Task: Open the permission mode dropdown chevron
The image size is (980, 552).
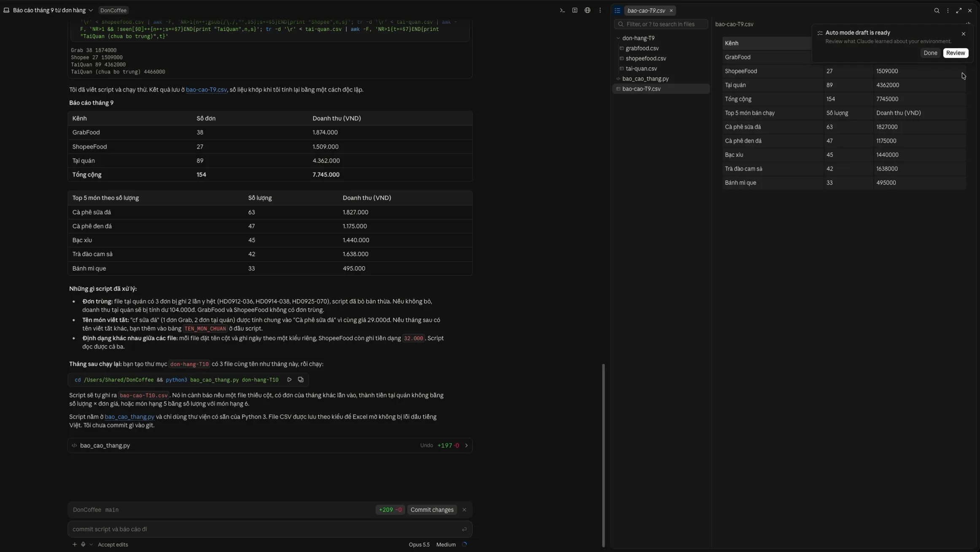Action: click(x=91, y=544)
